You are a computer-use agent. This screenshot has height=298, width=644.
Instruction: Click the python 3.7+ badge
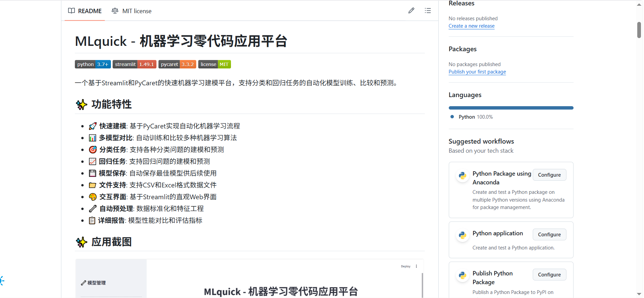tap(93, 64)
